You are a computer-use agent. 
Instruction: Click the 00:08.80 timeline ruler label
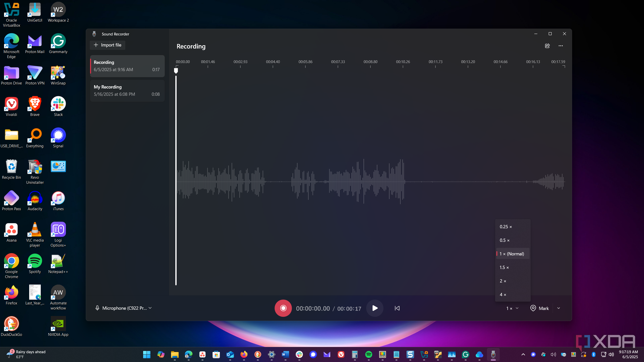370,62
